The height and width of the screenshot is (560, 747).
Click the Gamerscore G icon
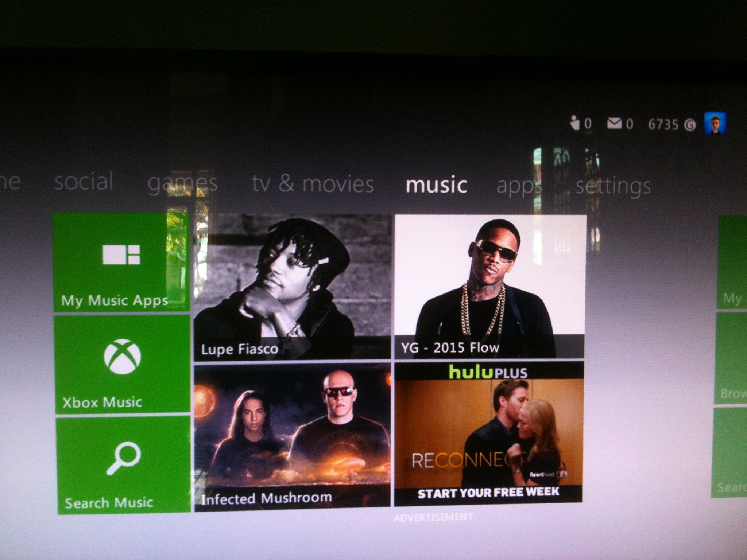point(690,125)
